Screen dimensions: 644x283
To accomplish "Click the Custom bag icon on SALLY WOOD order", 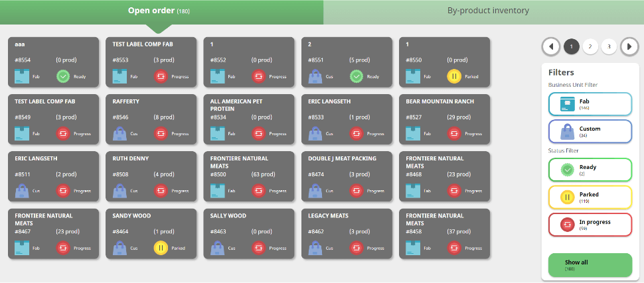I will [218, 248].
